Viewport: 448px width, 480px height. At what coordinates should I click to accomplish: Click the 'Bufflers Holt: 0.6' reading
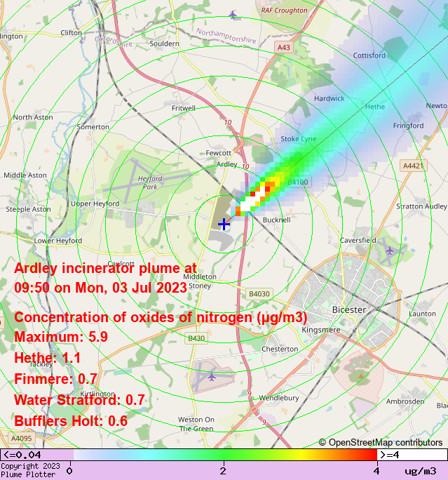(x=71, y=421)
